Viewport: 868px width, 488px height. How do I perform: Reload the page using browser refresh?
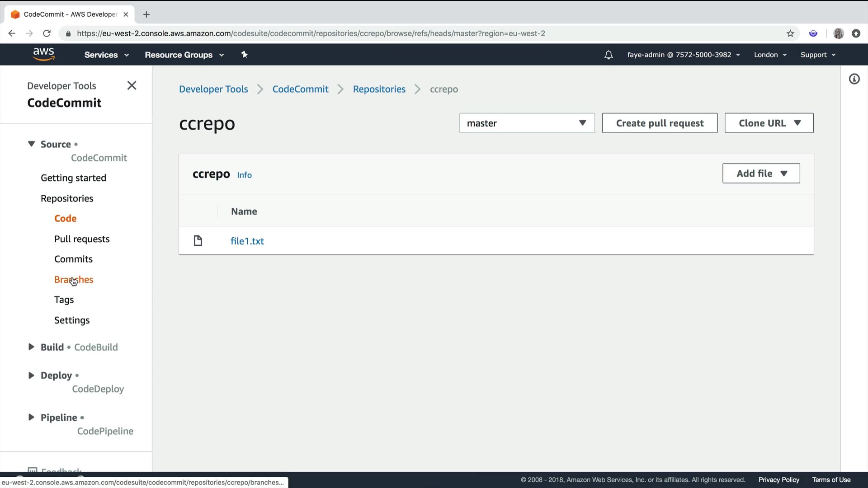(47, 33)
